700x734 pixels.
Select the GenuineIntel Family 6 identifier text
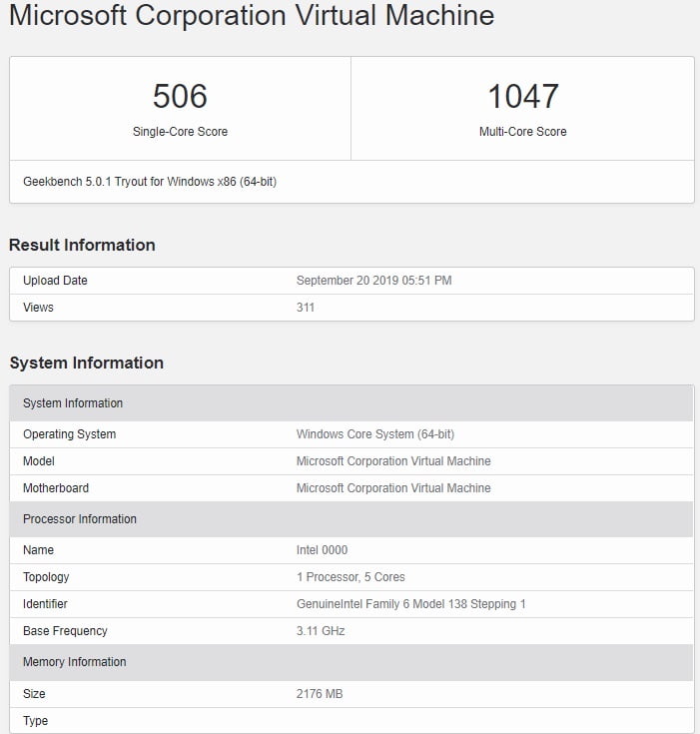point(410,604)
